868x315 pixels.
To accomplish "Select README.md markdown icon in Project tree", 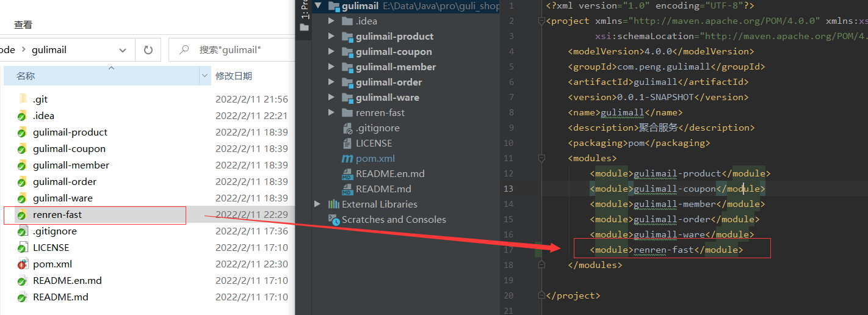I will coord(347,189).
